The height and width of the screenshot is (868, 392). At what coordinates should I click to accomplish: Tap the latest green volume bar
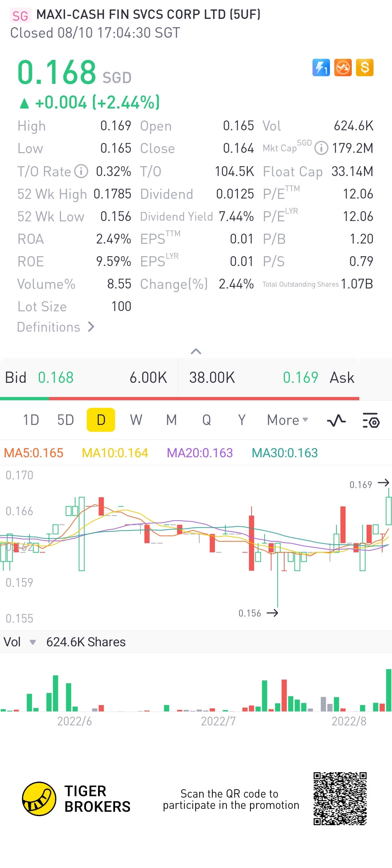click(x=389, y=690)
